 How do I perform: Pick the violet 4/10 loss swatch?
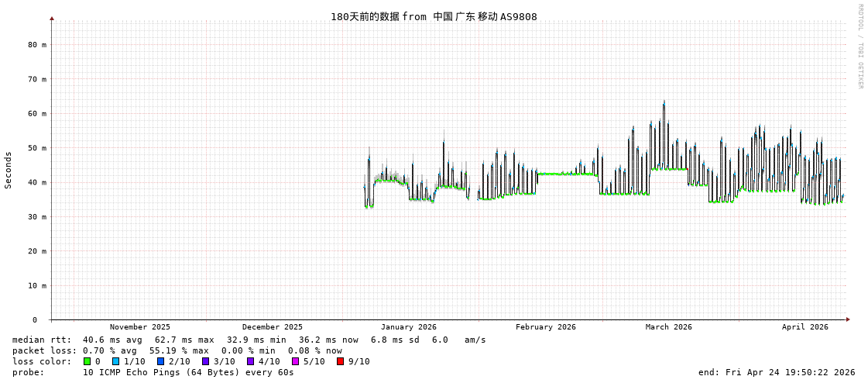[x=250, y=361]
